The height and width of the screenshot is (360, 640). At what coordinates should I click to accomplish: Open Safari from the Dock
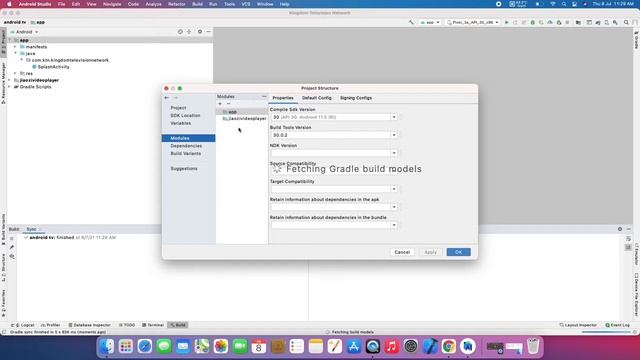(x=144, y=347)
